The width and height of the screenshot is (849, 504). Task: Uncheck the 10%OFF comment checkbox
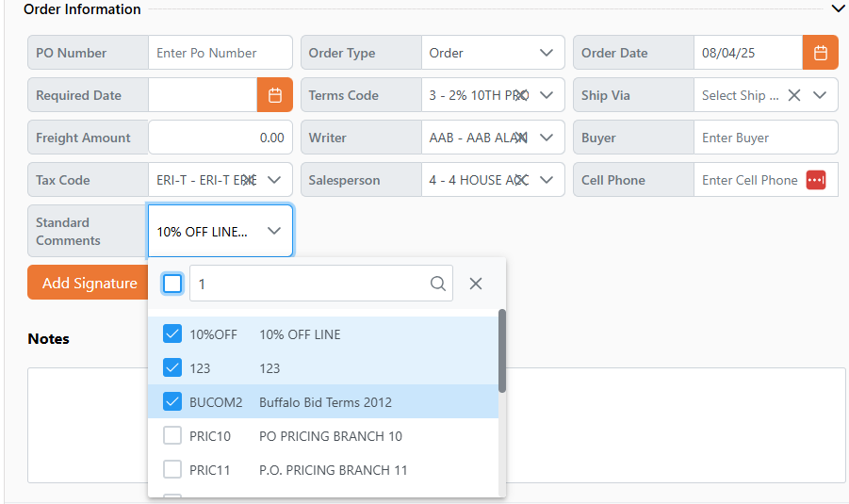172,334
